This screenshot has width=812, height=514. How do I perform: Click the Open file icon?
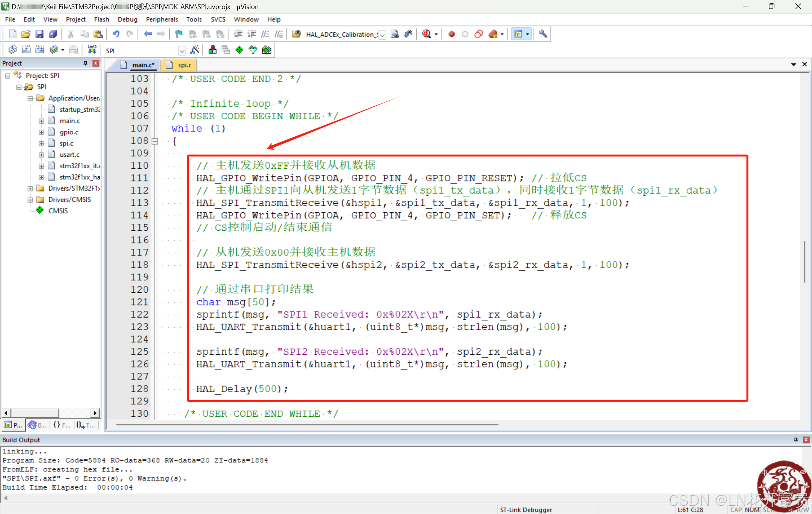pos(26,34)
